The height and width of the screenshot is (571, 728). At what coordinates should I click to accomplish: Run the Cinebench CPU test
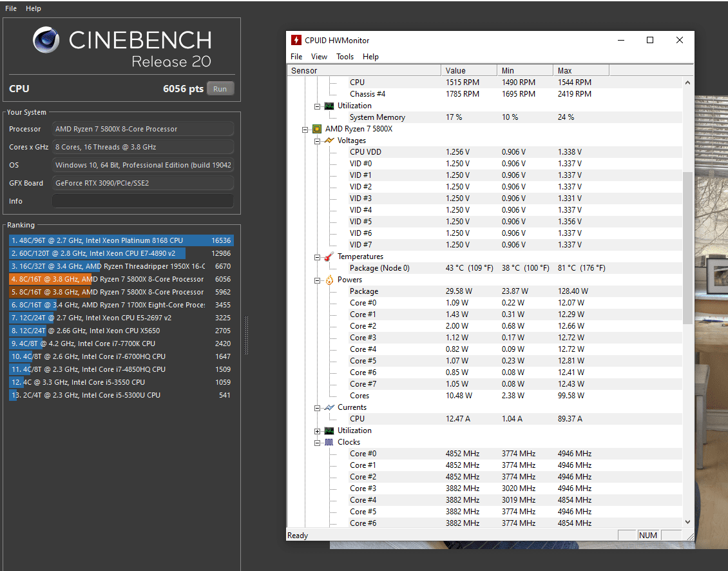(220, 89)
